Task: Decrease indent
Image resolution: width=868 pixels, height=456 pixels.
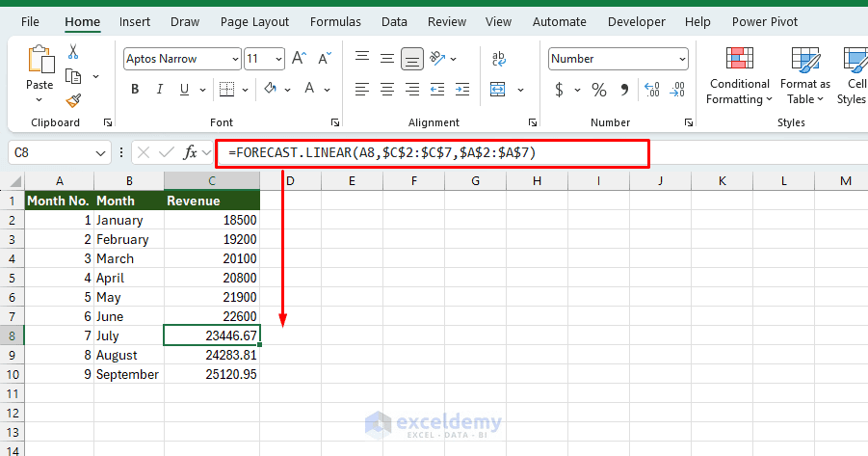Action: click(437, 90)
